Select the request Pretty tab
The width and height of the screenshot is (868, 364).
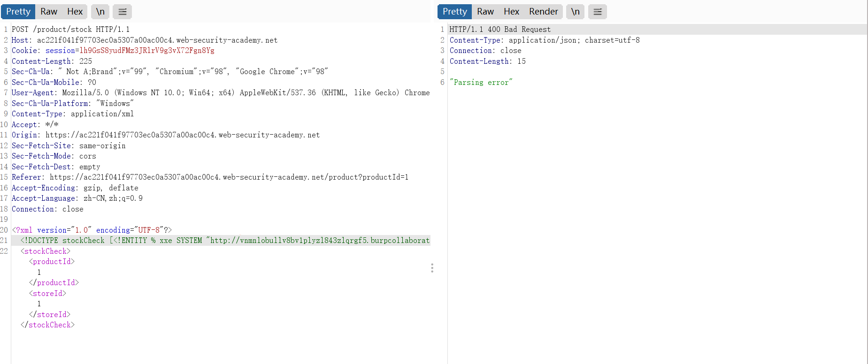[x=18, y=12]
